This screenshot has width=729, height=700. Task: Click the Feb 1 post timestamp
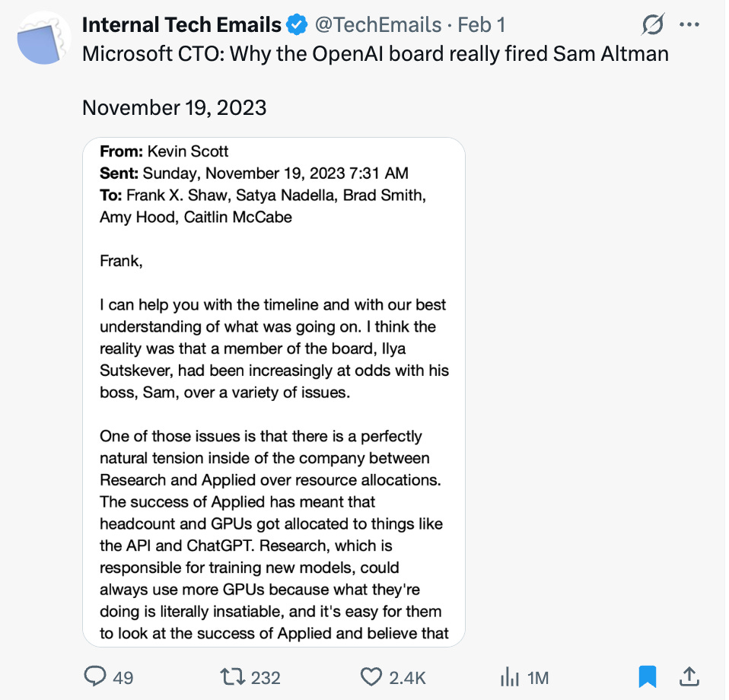[481, 25]
